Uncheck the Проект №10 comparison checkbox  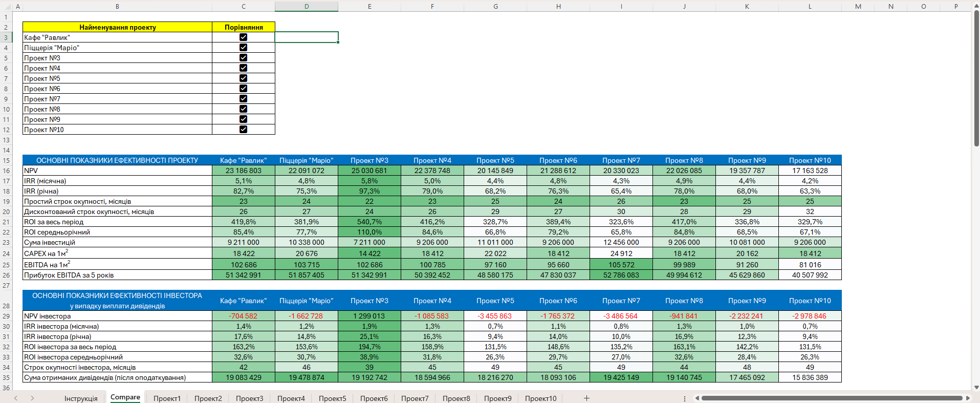tap(244, 130)
